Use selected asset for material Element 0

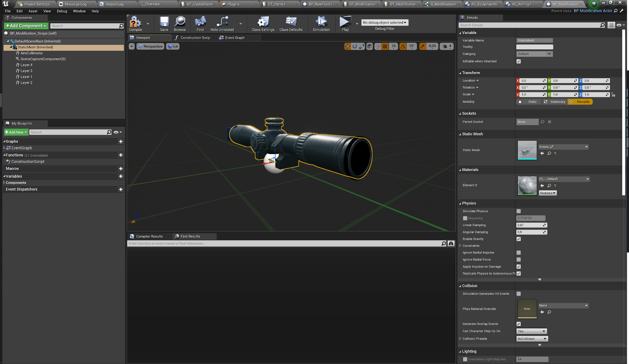coord(542,186)
